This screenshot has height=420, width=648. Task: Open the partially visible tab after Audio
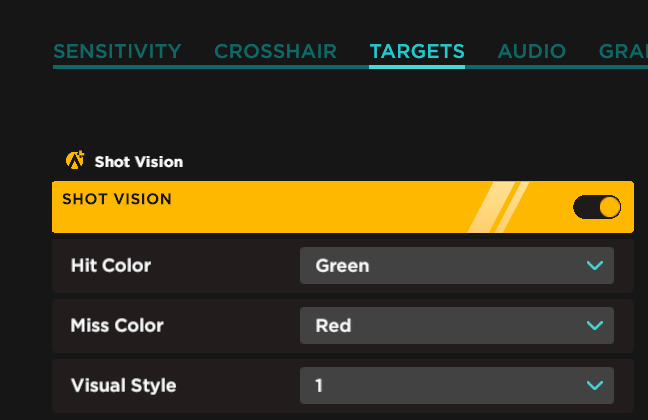click(x=623, y=51)
